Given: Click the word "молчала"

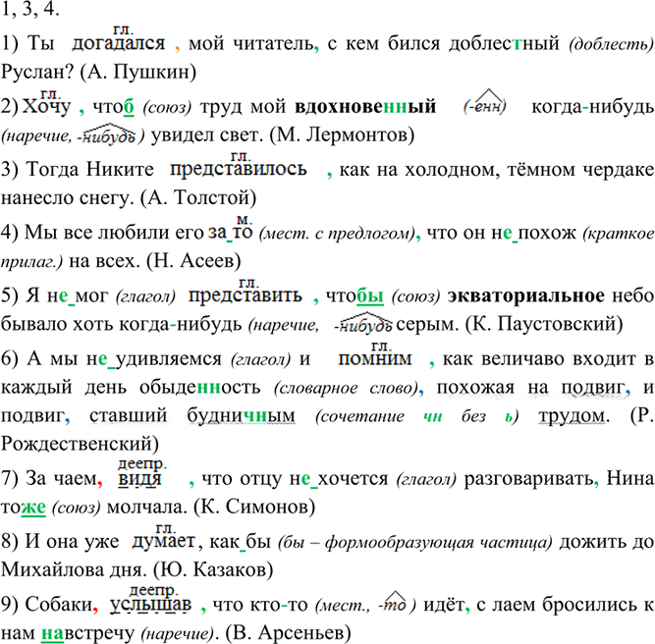Looking at the screenshot, I should pyautogui.click(x=146, y=507).
